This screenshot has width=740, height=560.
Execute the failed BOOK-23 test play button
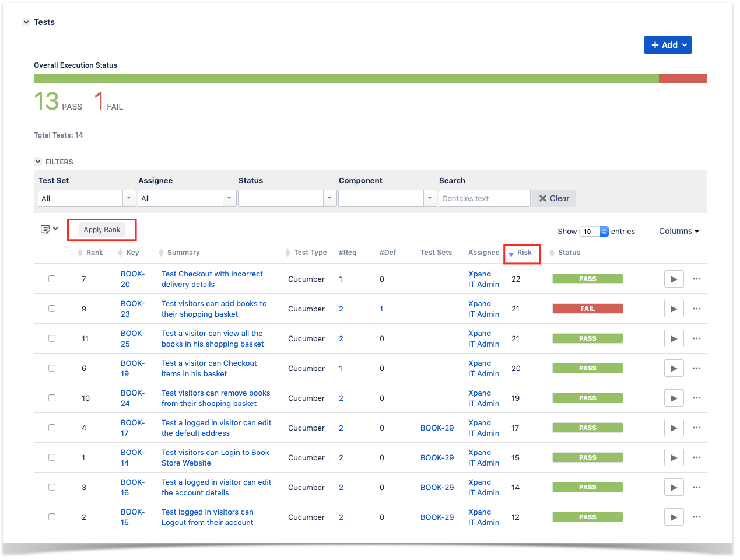point(674,309)
